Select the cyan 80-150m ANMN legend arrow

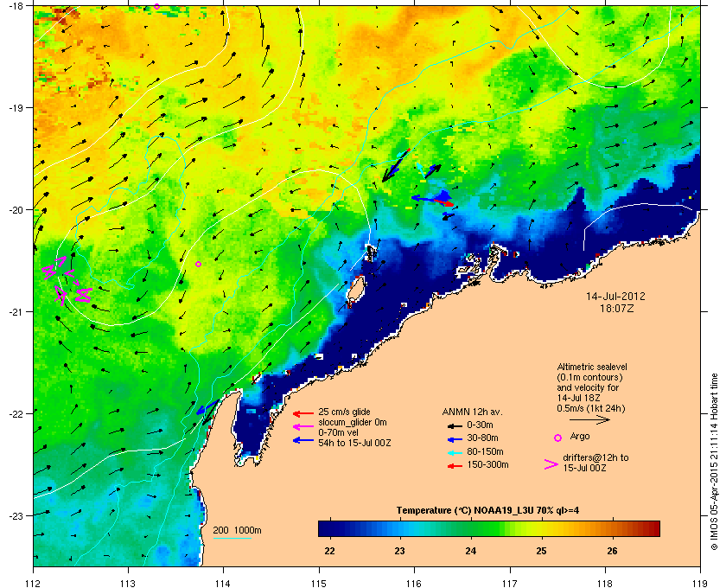click(455, 452)
